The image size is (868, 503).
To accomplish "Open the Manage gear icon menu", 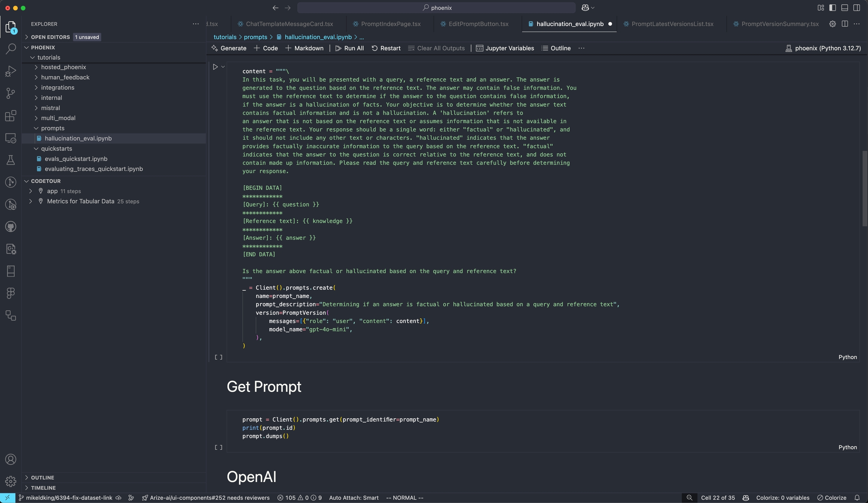I will coord(11,481).
